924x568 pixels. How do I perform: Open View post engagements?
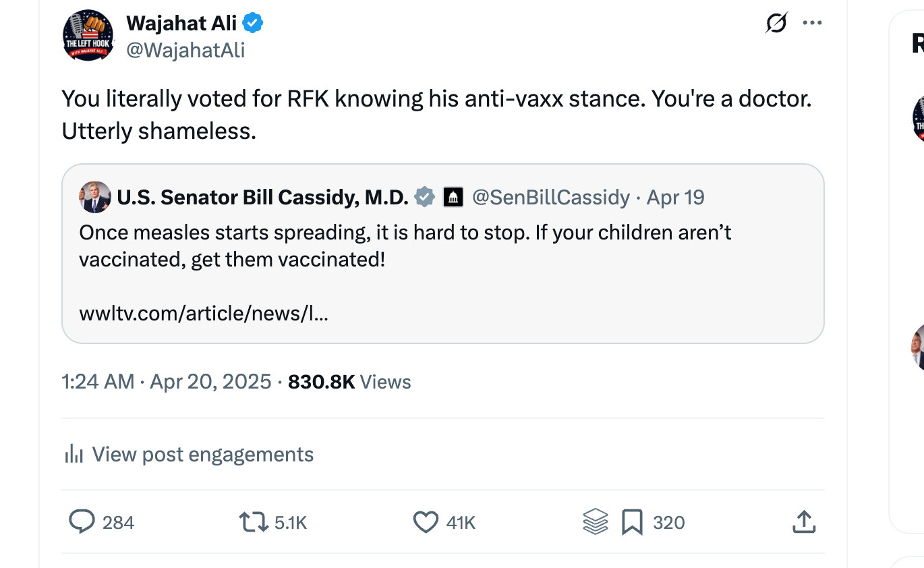coord(202,454)
